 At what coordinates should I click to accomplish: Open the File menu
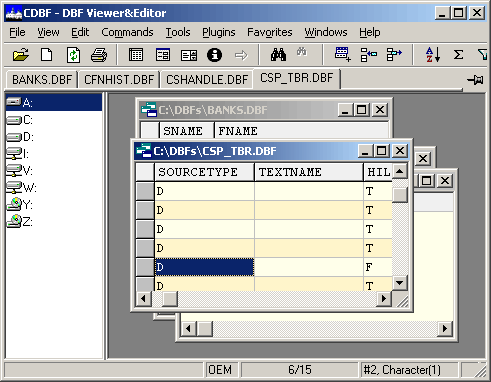pyautogui.click(x=17, y=32)
